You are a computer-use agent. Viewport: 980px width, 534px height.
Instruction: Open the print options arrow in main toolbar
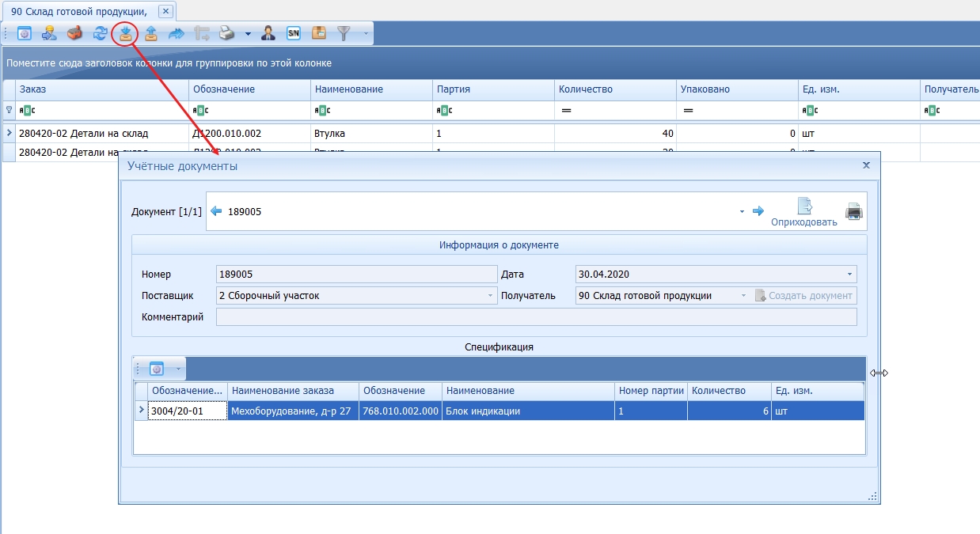coord(247,34)
